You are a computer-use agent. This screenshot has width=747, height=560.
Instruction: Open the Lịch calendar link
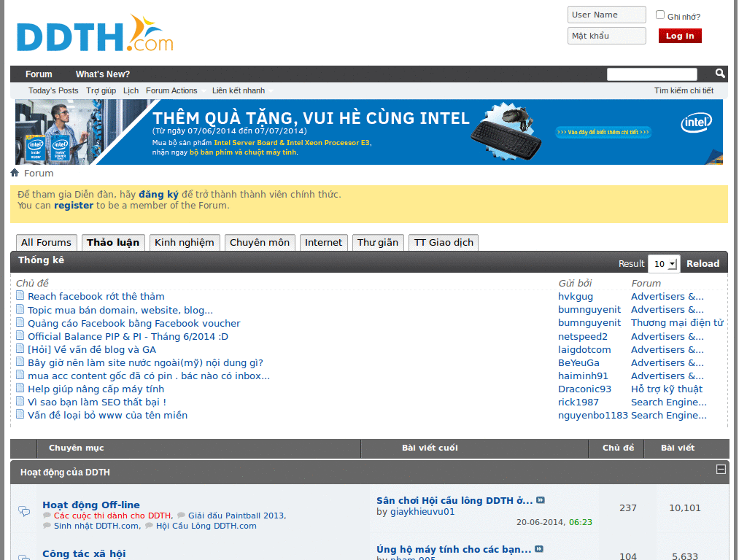tap(131, 90)
